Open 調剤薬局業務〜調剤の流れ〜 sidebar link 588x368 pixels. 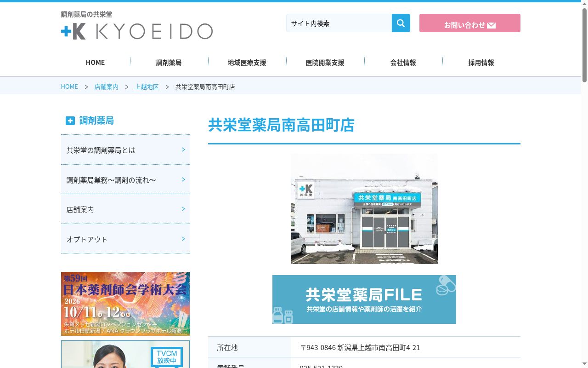(x=125, y=179)
